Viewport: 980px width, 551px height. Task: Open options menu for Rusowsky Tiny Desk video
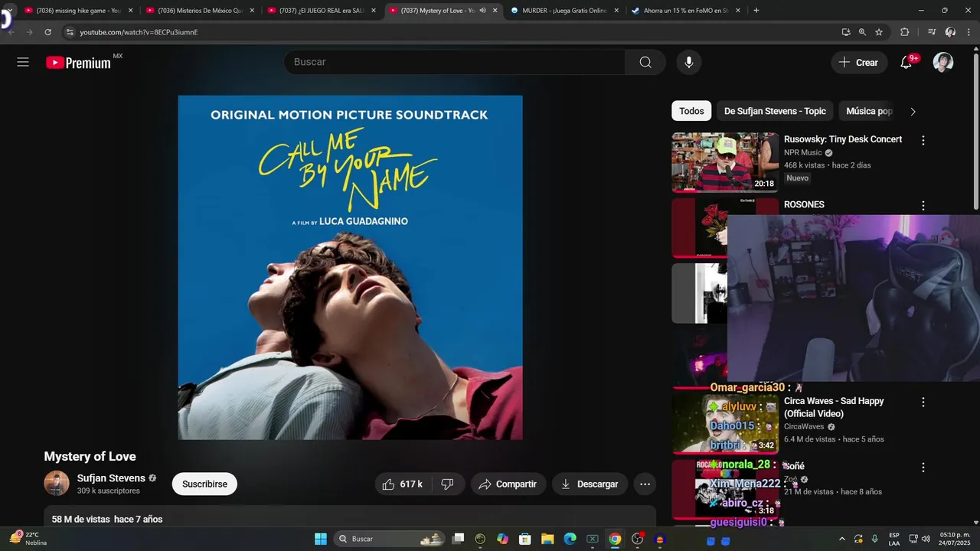point(923,141)
